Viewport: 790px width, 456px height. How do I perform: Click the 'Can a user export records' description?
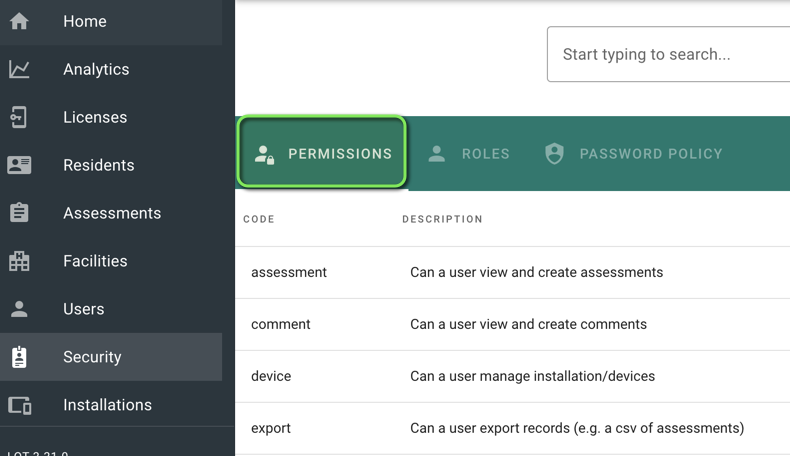[x=577, y=428]
